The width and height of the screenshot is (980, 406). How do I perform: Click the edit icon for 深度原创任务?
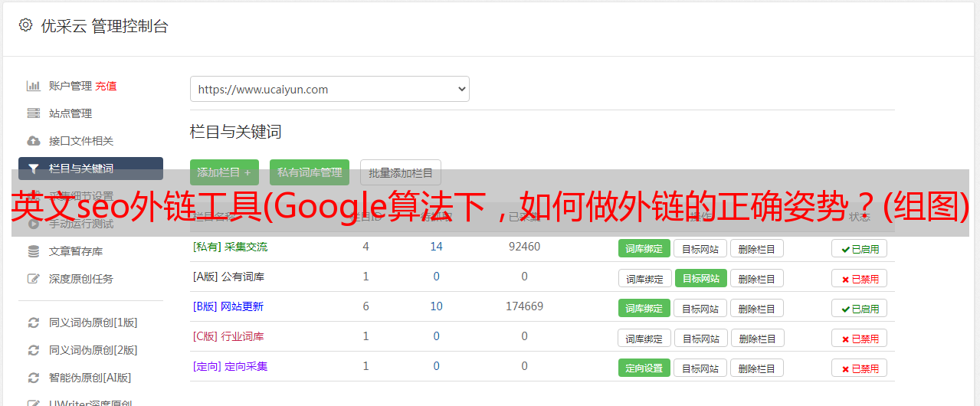click(33, 279)
